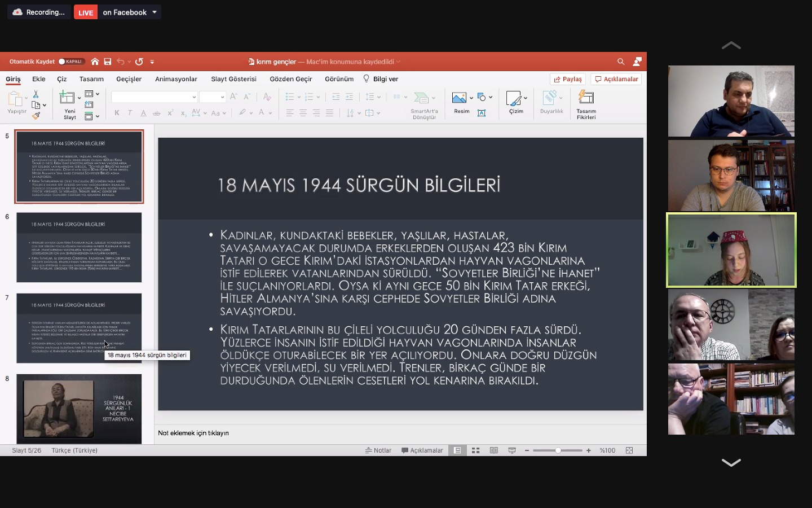The width and height of the screenshot is (812, 508).
Task: Open the Çizim dropdown arrow
Action: tap(526, 98)
